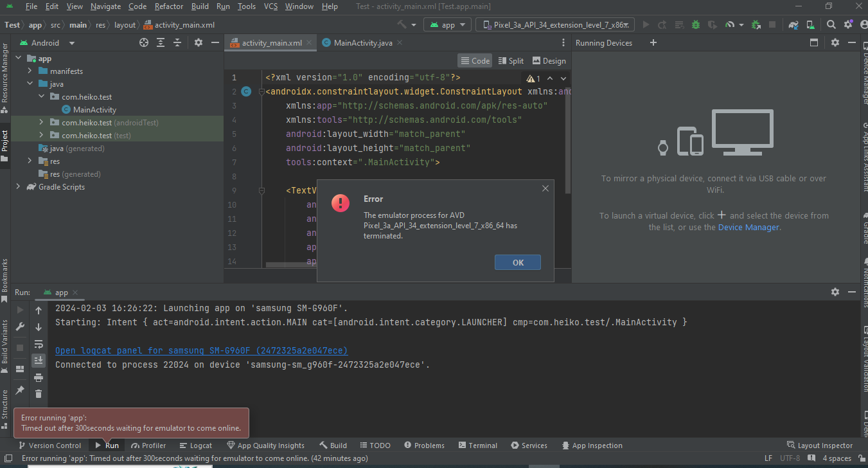Open the Android project view dropdown

[71, 43]
